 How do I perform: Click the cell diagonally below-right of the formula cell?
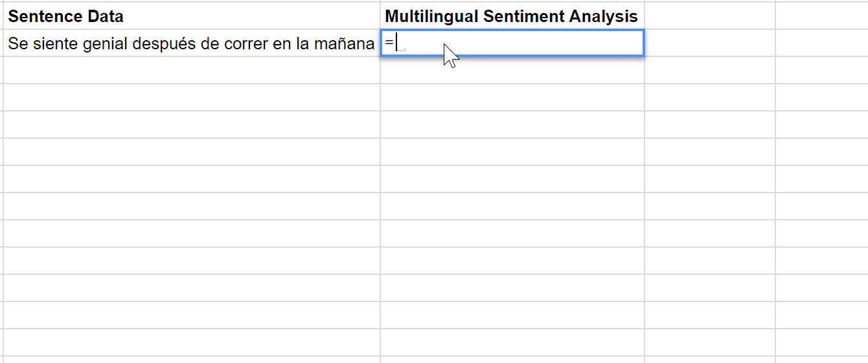pyautogui.click(x=710, y=70)
